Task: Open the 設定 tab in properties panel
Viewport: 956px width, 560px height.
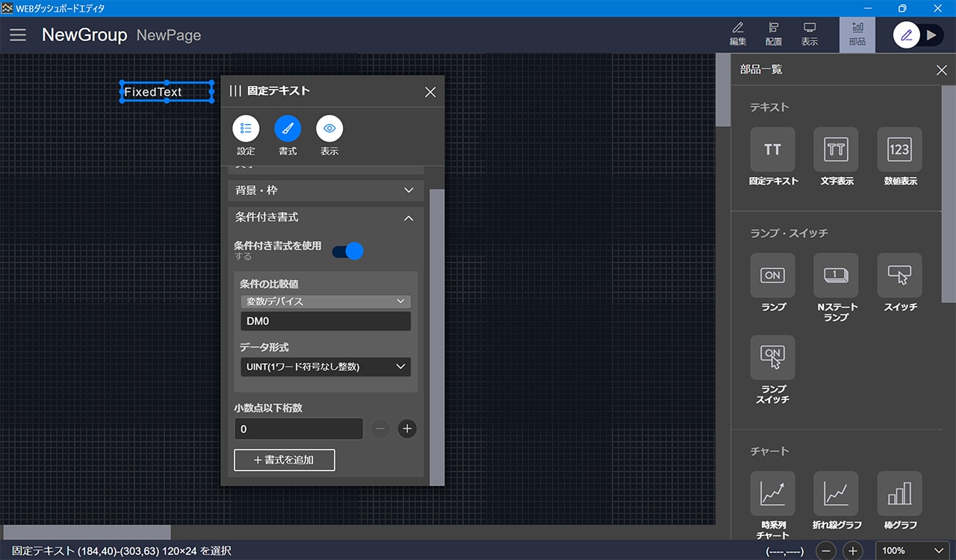Action: tap(246, 129)
